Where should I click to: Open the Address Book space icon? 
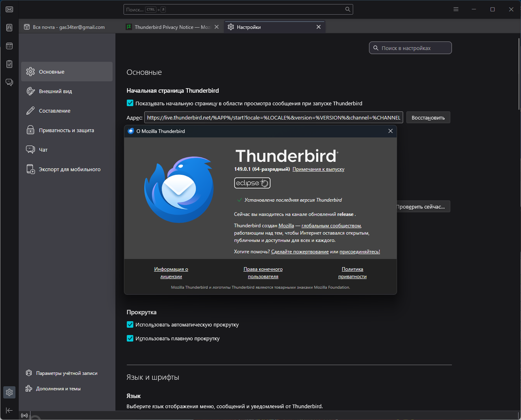click(x=9, y=28)
